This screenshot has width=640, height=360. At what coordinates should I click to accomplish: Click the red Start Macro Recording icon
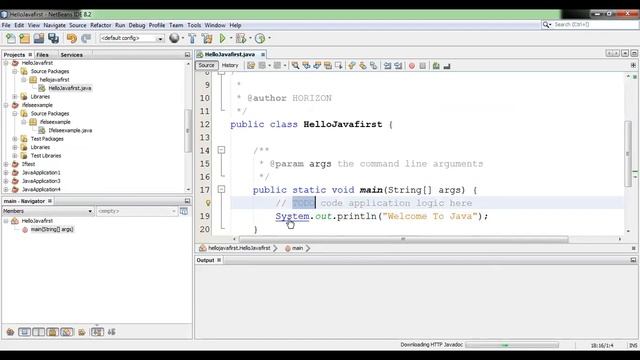coord(412,66)
